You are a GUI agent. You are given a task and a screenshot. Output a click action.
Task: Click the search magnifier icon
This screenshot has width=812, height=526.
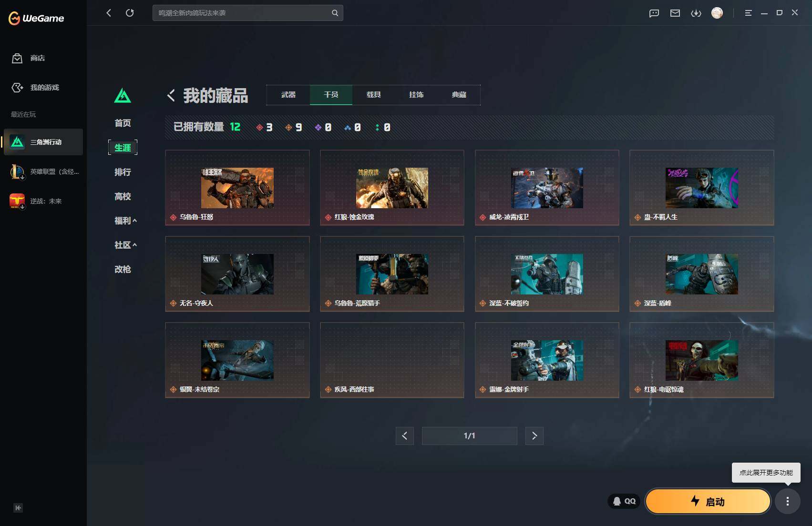(335, 13)
